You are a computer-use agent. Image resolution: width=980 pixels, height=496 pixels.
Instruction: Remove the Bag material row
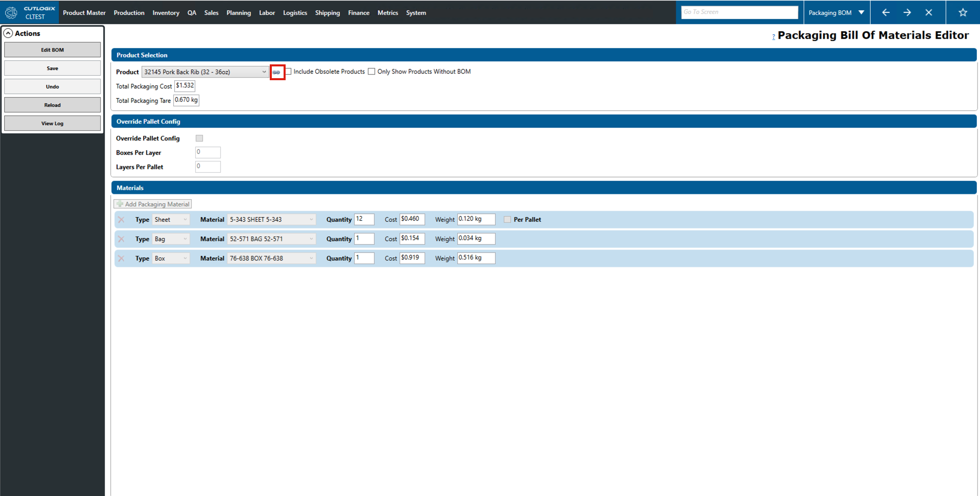(x=121, y=239)
